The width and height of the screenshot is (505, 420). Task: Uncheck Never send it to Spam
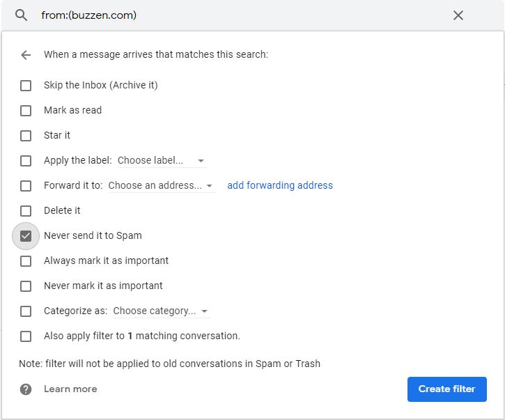(26, 236)
